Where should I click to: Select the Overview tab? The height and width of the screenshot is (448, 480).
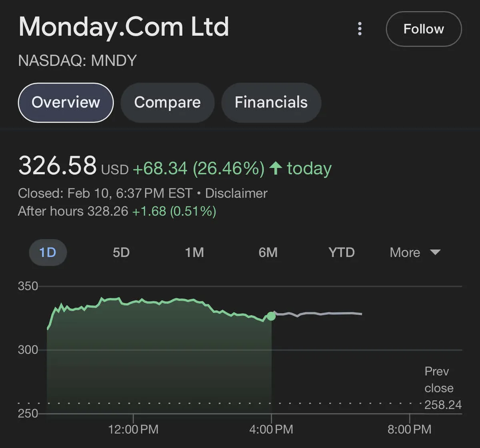pos(66,102)
